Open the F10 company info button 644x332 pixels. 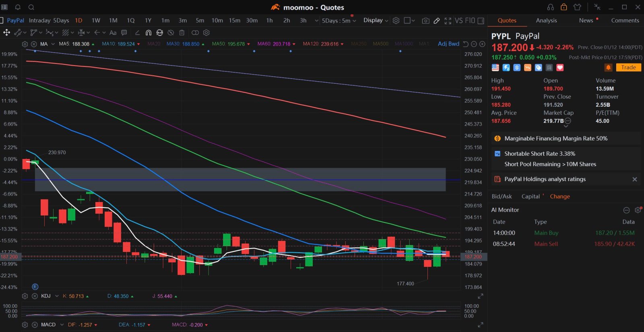point(470,21)
